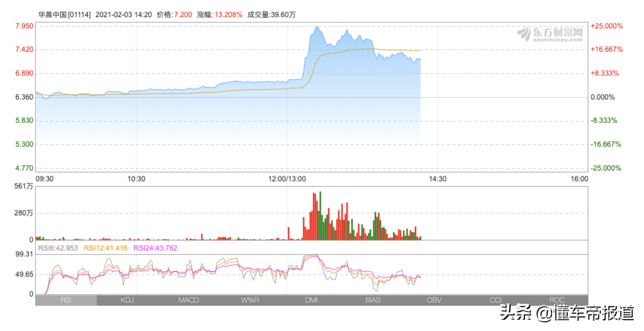Click the 10:30 time axis label
This screenshot has width=644, height=331.
click(x=136, y=179)
